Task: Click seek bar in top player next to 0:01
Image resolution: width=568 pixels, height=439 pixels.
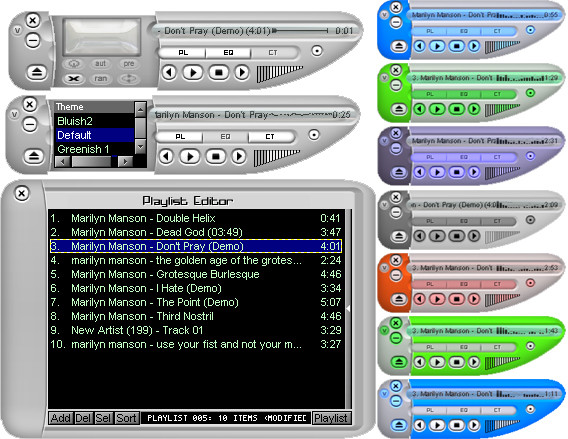Action: pyautogui.click(x=301, y=31)
